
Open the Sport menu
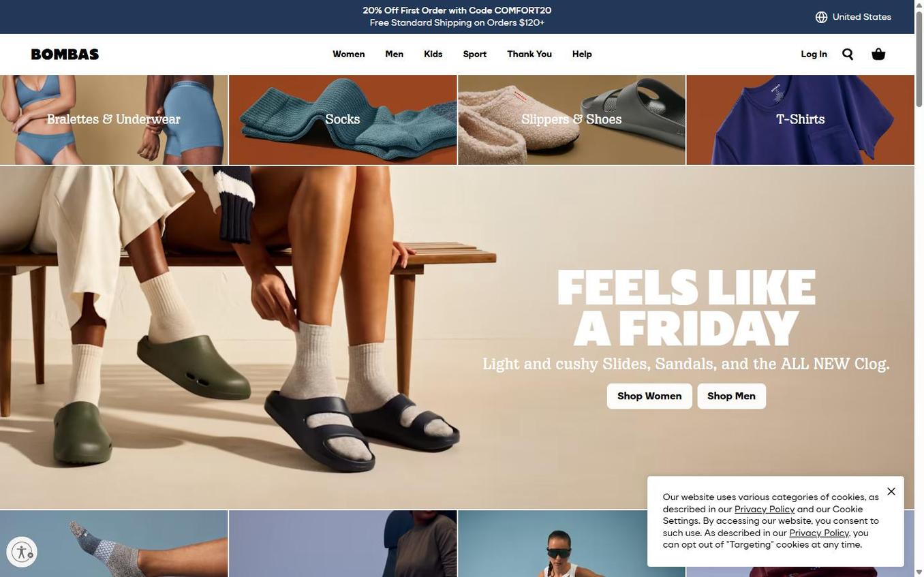[475, 54]
